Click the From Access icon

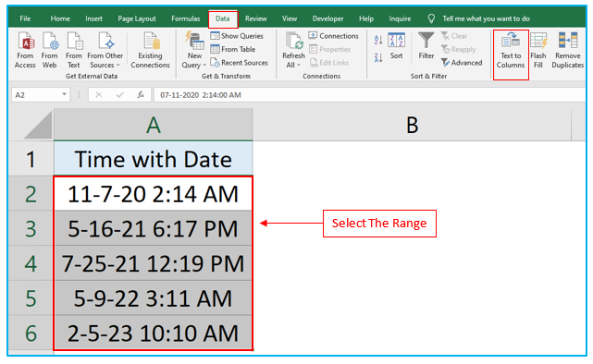25,50
